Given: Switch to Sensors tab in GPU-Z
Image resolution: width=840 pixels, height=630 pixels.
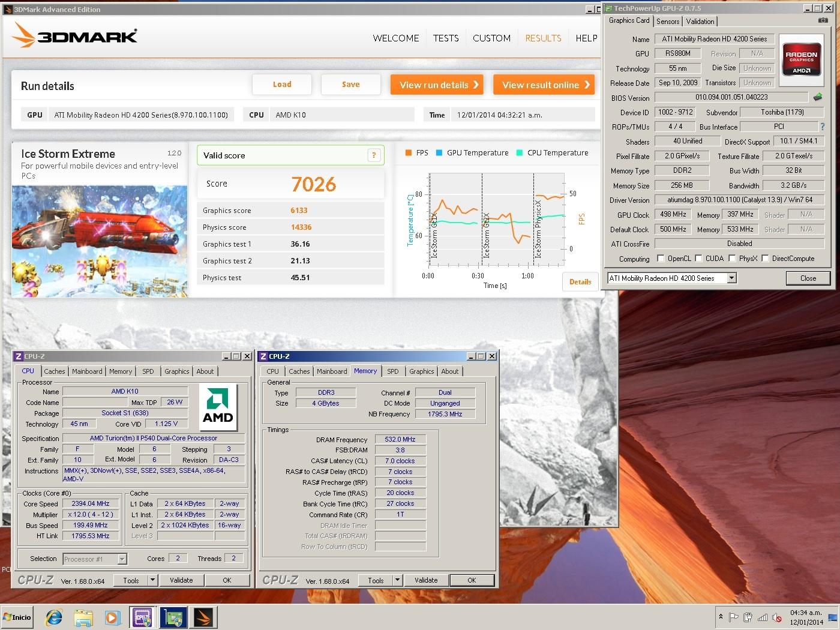Looking at the screenshot, I should 668,21.
